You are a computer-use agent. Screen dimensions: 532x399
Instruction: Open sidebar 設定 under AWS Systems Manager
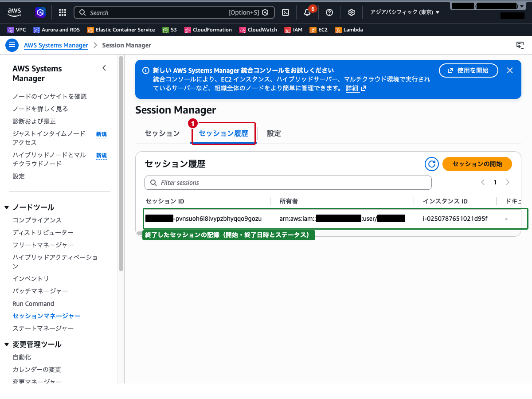pos(19,176)
